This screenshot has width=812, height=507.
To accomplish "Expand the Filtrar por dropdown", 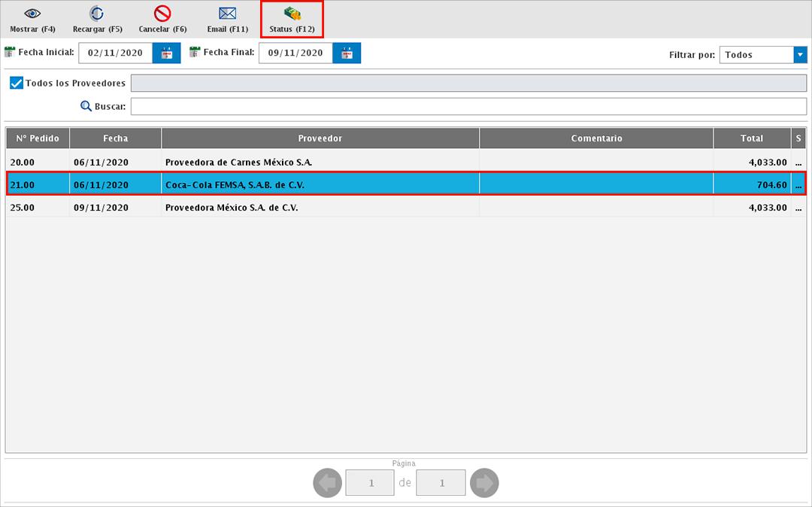I will coord(799,55).
